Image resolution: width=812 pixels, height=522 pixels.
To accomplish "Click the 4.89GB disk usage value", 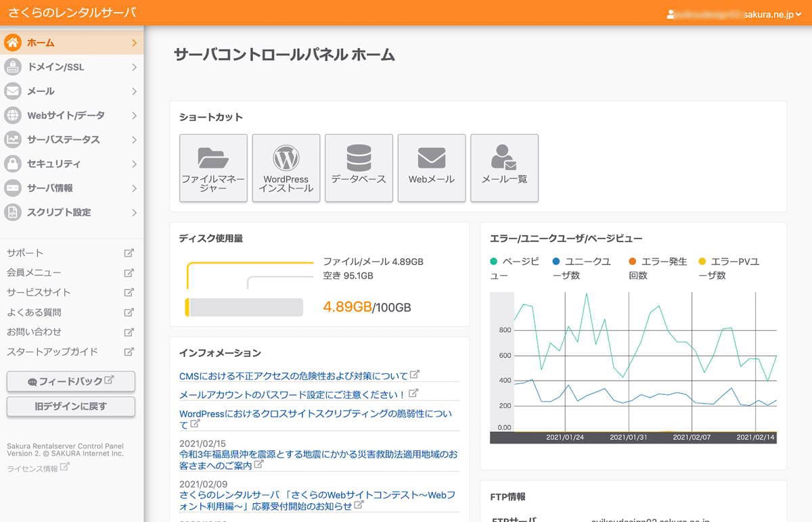I will pyautogui.click(x=347, y=306).
